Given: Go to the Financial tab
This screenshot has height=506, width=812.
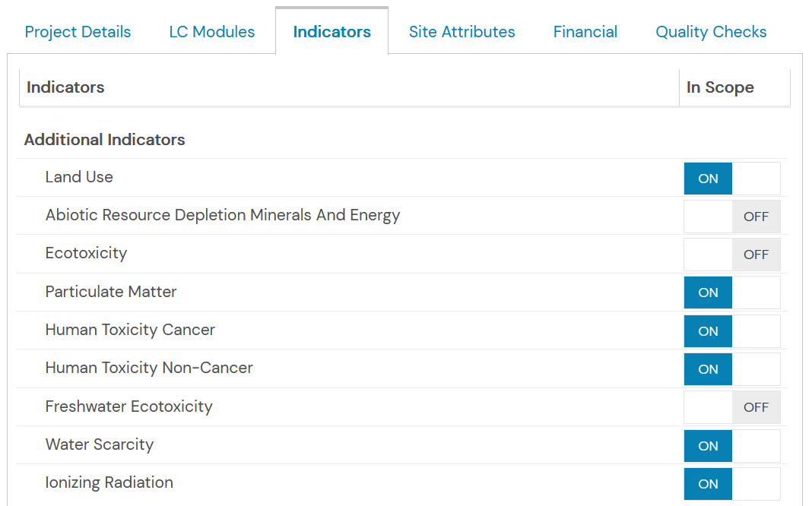Looking at the screenshot, I should coord(585,32).
